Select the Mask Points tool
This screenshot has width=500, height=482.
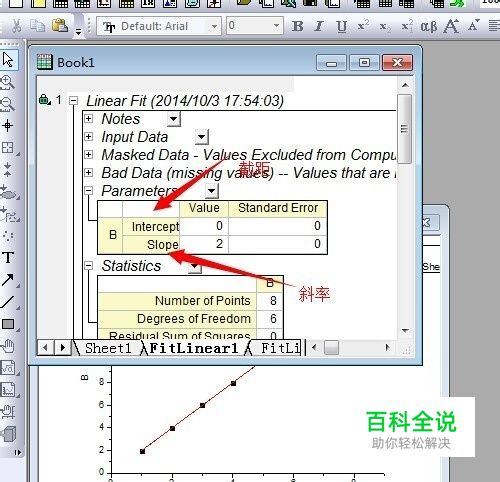(8, 193)
